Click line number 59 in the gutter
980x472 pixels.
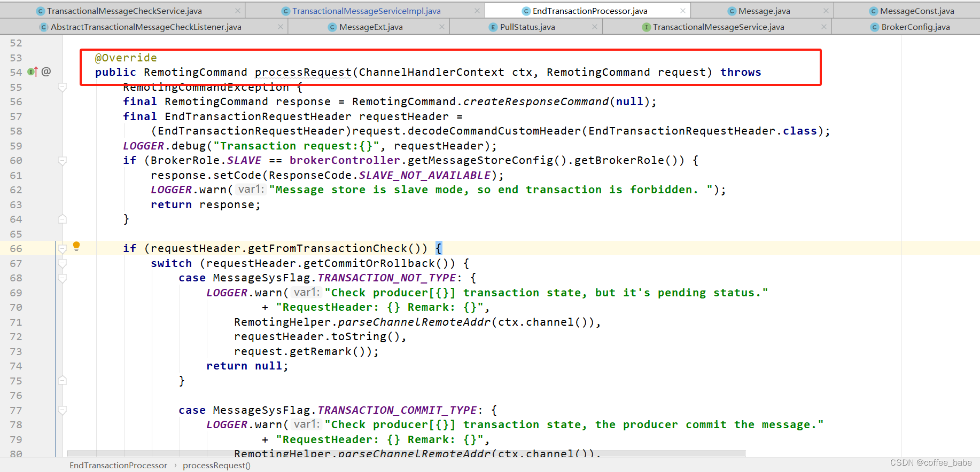(x=16, y=146)
